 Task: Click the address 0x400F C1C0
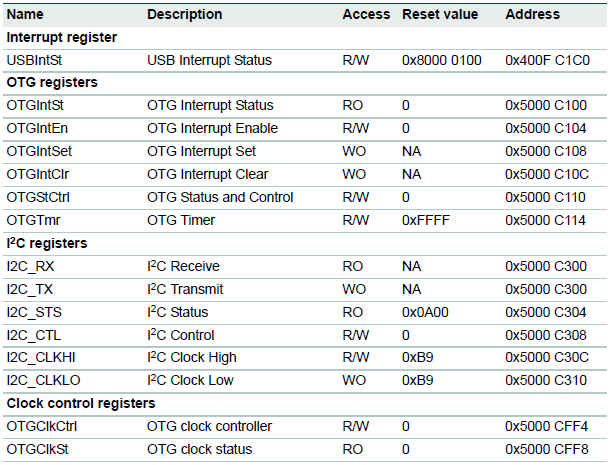click(547, 60)
